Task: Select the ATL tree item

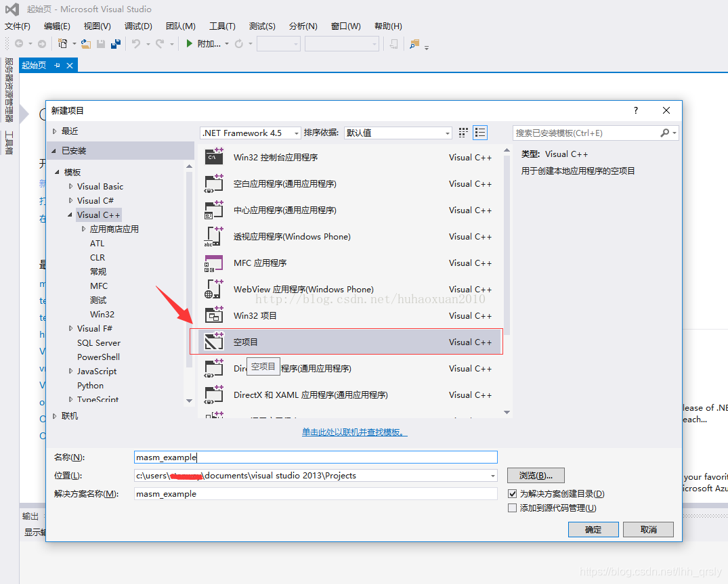Action: point(97,244)
